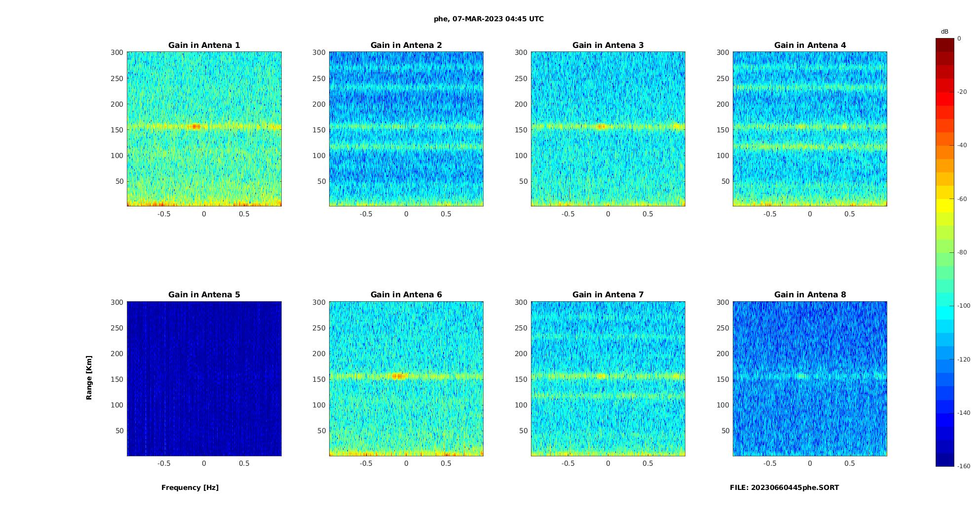Select the dark blue Antena 5 plot
This screenshot has height=525, width=980.
pos(204,378)
